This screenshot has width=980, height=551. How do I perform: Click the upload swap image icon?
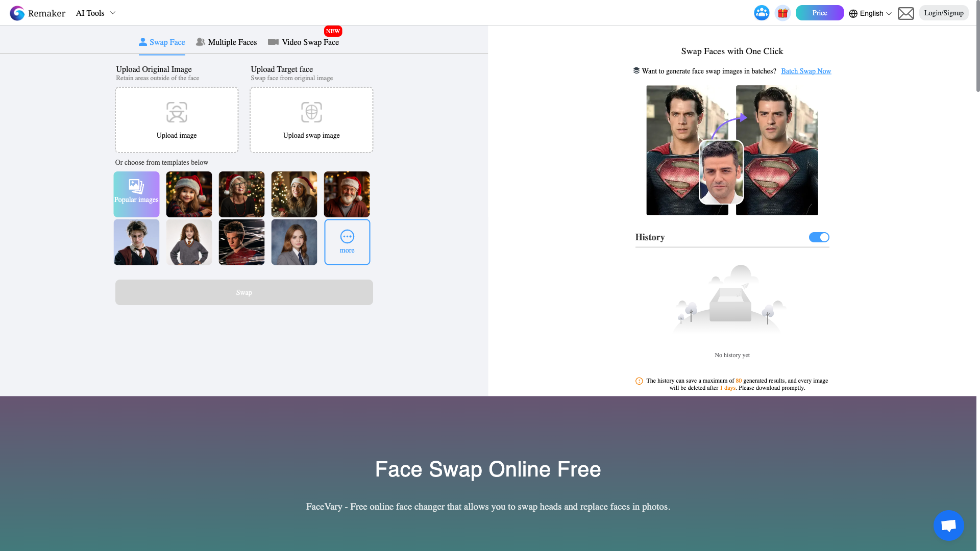point(311,112)
